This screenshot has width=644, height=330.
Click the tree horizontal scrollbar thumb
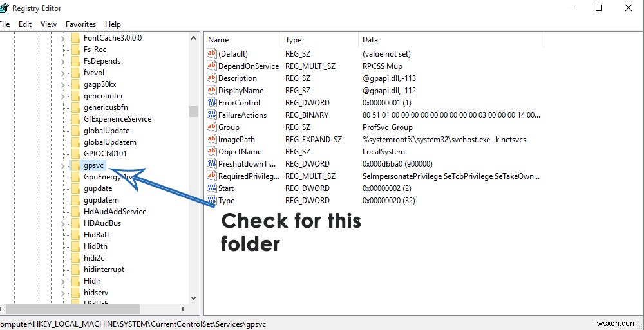(x=73, y=309)
